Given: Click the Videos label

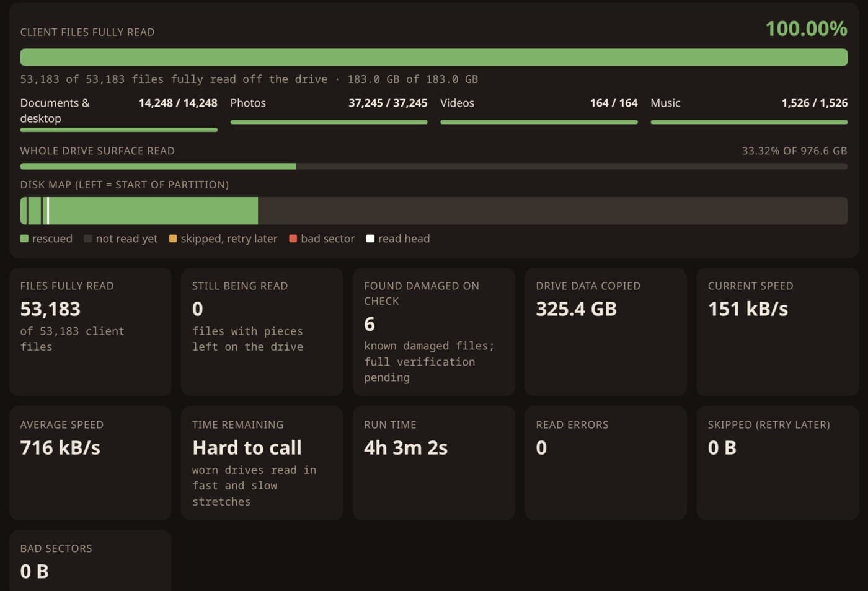Looking at the screenshot, I should click(457, 103).
